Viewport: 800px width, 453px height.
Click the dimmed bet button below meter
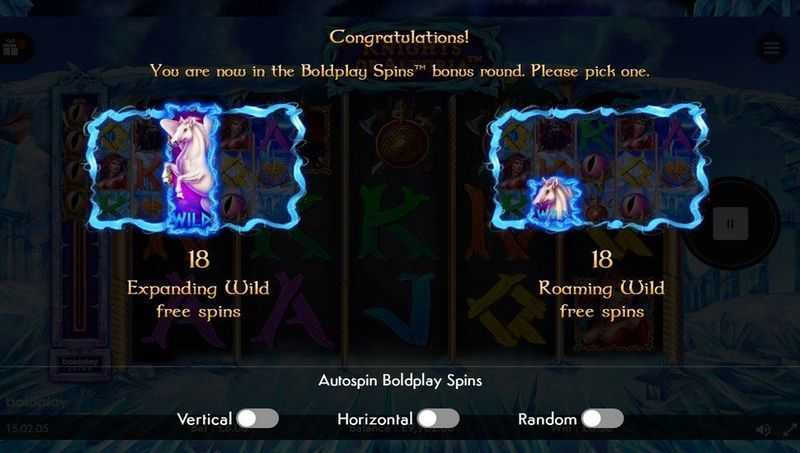click(80, 364)
